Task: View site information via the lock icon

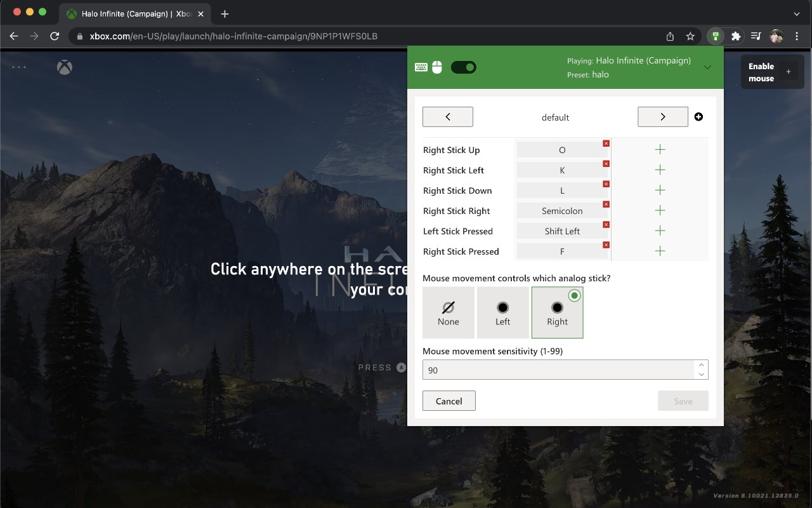Action: [79, 36]
